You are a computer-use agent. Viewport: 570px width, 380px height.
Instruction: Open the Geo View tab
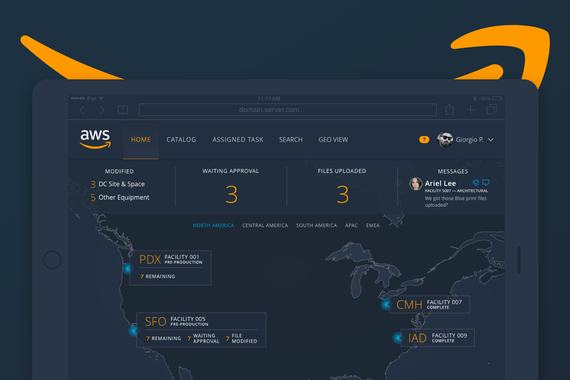click(x=333, y=140)
